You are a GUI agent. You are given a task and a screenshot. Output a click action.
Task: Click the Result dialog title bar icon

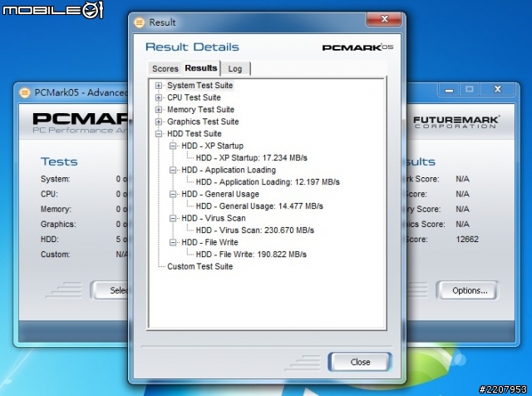[139, 22]
